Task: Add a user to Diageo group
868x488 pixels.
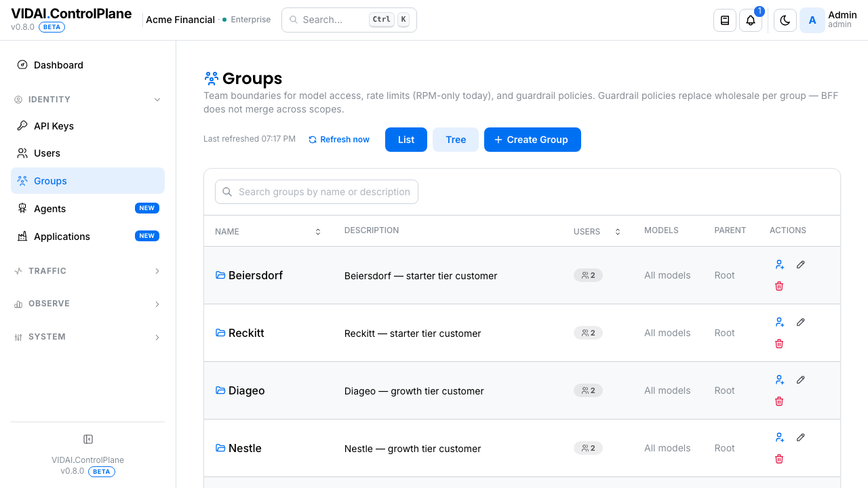Action: coord(779,380)
